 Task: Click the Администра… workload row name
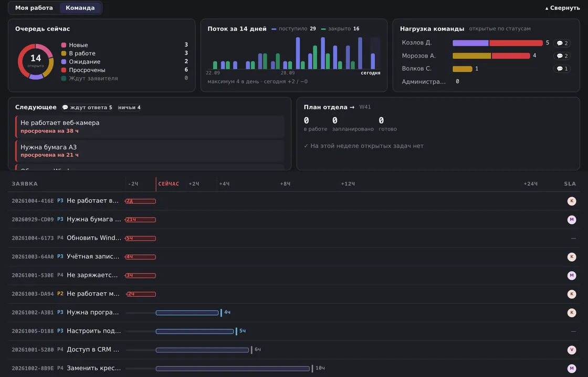click(x=424, y=82)
